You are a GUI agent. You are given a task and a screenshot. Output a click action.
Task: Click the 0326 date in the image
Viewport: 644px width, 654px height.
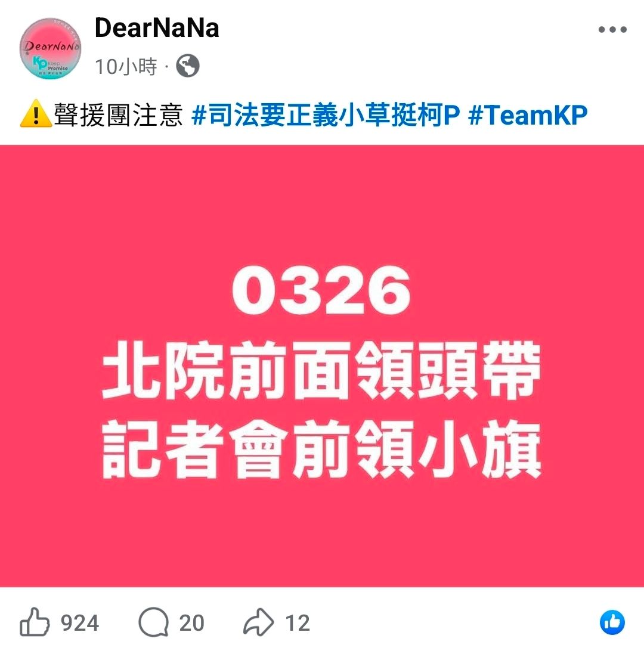321,290
